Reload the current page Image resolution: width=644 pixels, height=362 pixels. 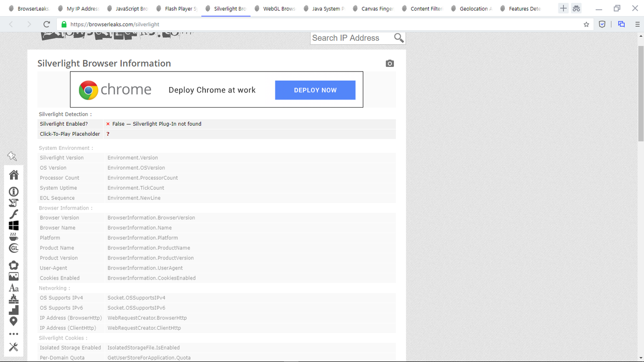[x=47, y=24]
